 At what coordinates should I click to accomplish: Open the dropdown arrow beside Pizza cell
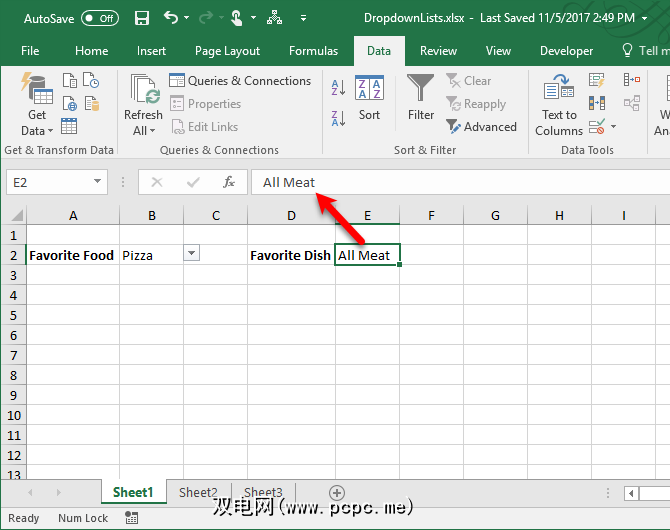coord(192,255)
